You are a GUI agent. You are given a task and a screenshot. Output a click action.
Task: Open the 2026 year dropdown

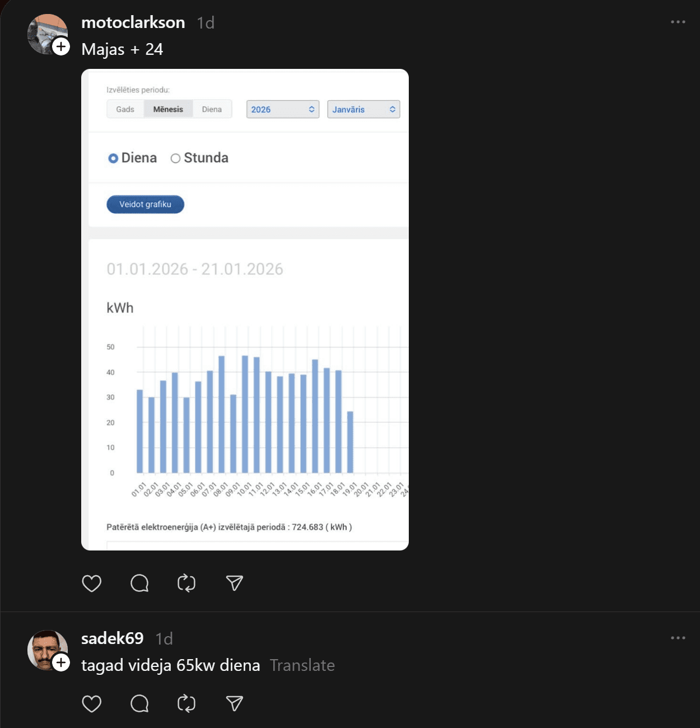[x=283, y=109]
